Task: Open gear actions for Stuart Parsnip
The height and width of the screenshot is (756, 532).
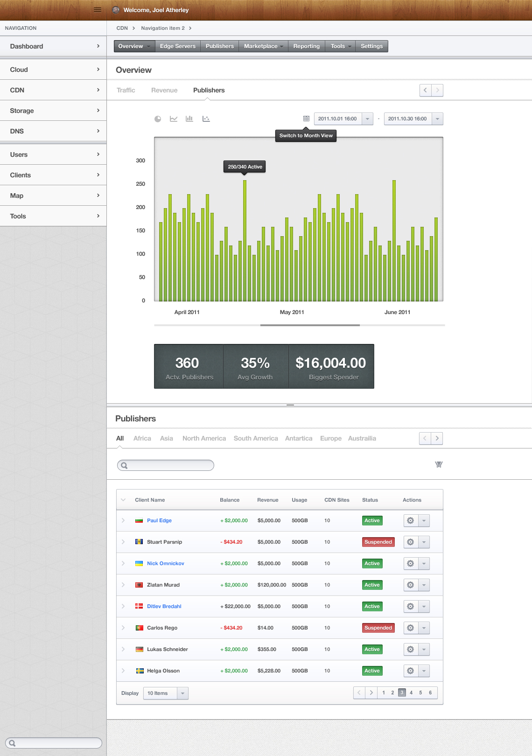Action: click(x=411, y=542)
